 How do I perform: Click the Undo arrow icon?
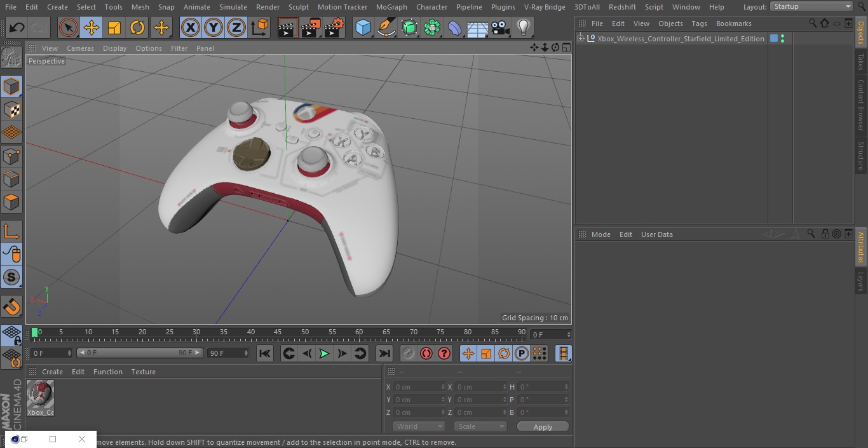[x=17, y=28]
